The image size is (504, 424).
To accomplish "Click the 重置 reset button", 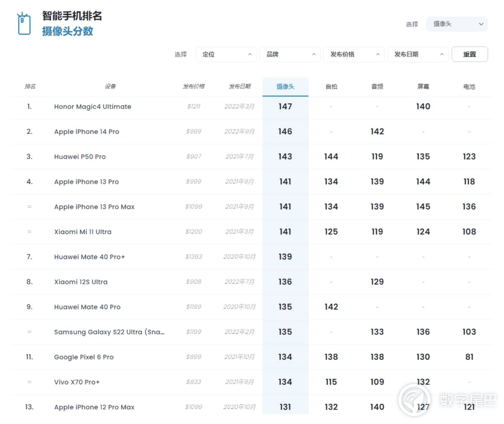I will [470, 54].
